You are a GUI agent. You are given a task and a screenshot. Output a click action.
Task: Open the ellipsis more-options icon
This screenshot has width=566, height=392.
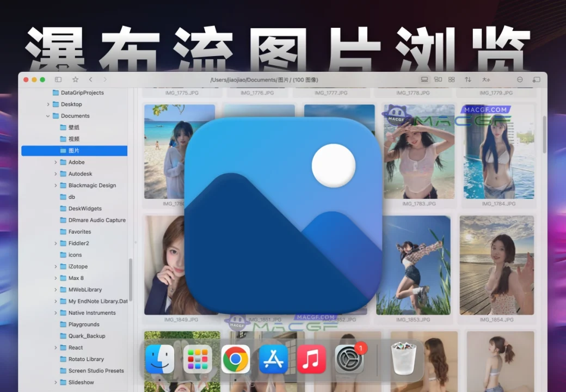tap(520, 79)
